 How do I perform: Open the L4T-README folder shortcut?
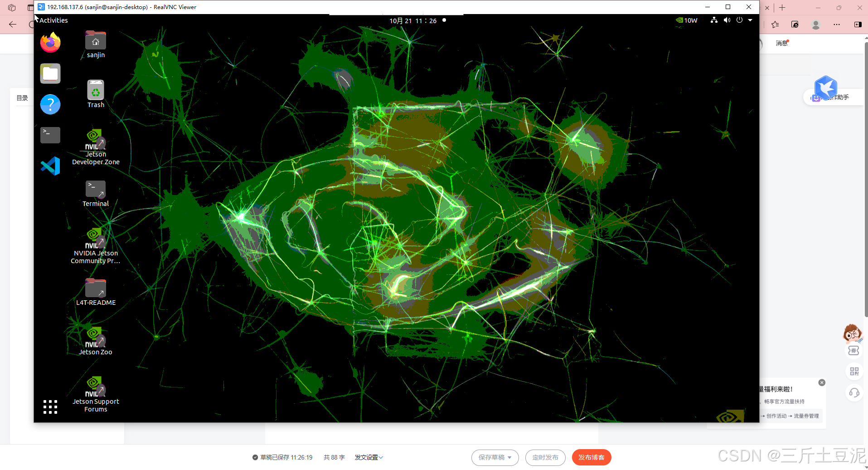point(96,292)
